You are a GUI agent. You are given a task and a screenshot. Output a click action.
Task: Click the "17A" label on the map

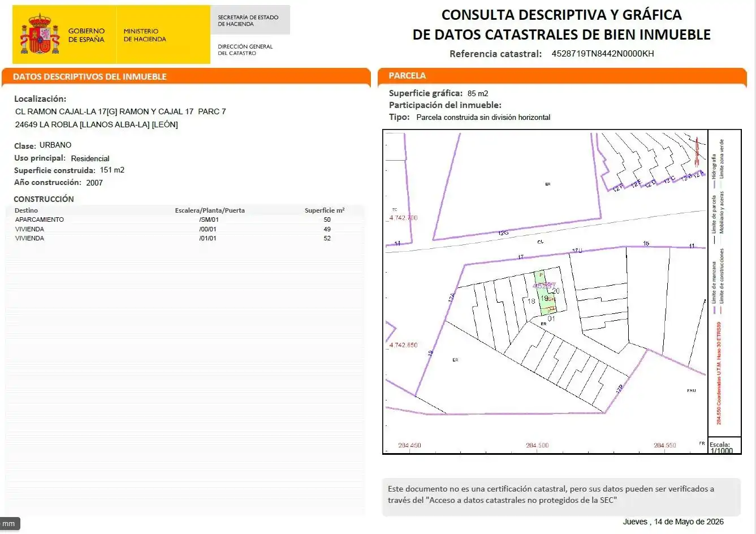(452, 297)
